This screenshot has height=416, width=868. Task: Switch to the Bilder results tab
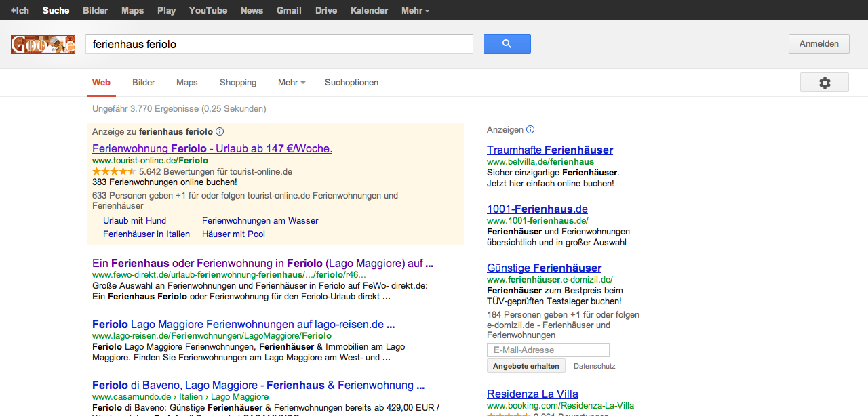[144, 83]
